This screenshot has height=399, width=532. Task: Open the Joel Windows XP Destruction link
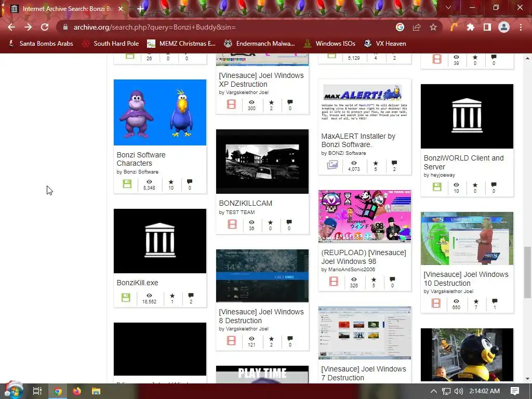click(261, 79)
